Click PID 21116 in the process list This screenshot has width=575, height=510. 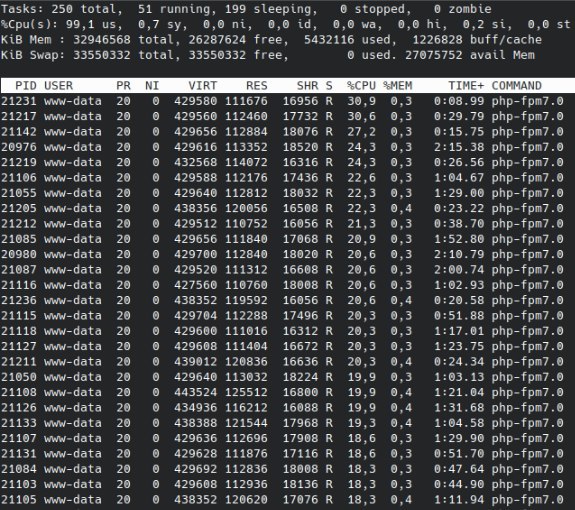(x=19, y=285)
